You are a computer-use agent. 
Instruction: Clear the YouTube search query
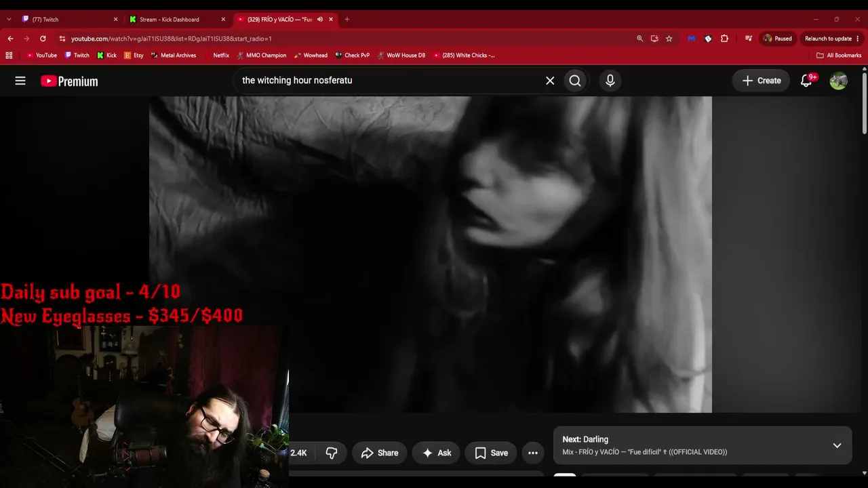tap(550, 81)
